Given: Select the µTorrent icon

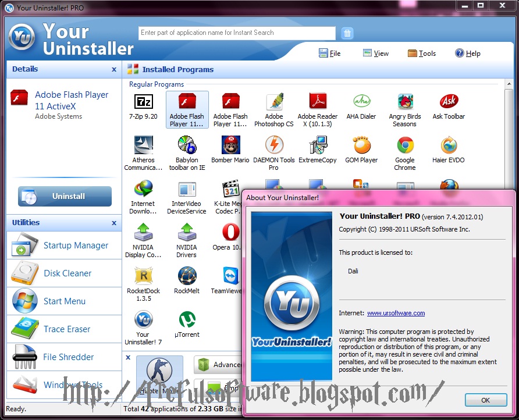Looking at the screenshot, I should (187, 320).
